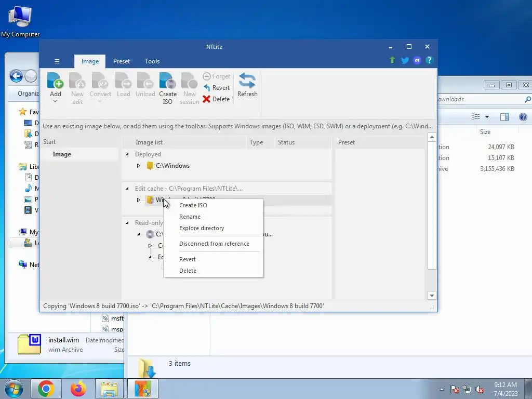Show hidden tray icons arrow
The width and height of the screenshot is (532, 399).
442,389
